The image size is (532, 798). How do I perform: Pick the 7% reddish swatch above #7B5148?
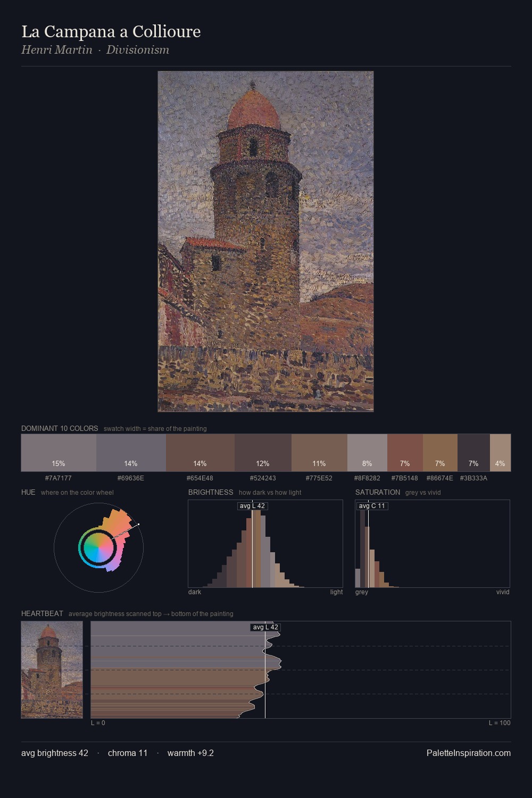[405, 453]
